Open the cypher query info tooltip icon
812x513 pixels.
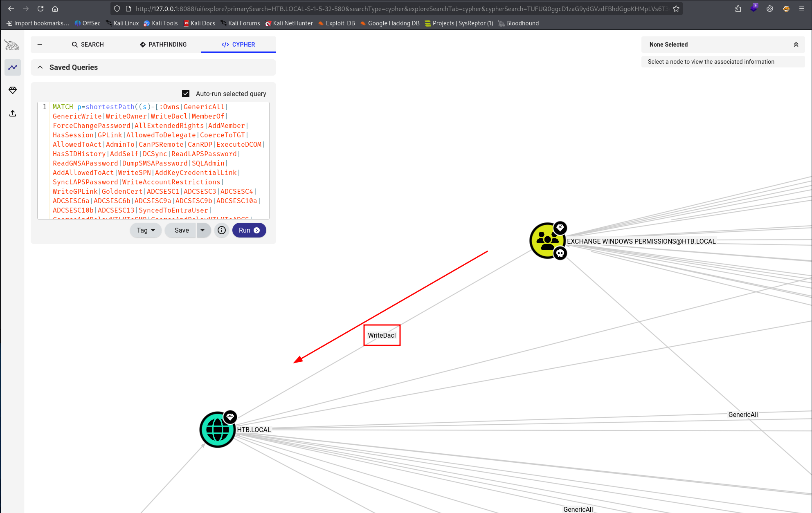[221, 230]
